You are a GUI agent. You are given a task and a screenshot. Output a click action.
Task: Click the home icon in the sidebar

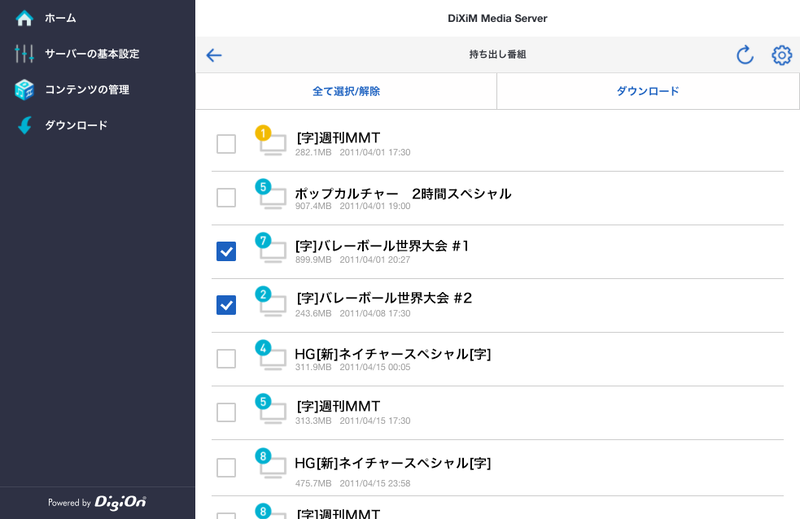click(x=24, y=18)
